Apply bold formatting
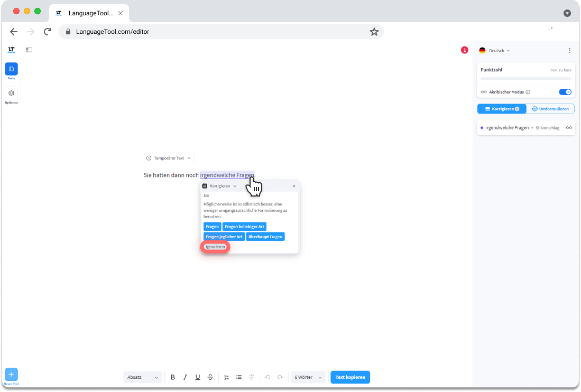The width and height of the screenshot is (581, 392). point(173,377)
